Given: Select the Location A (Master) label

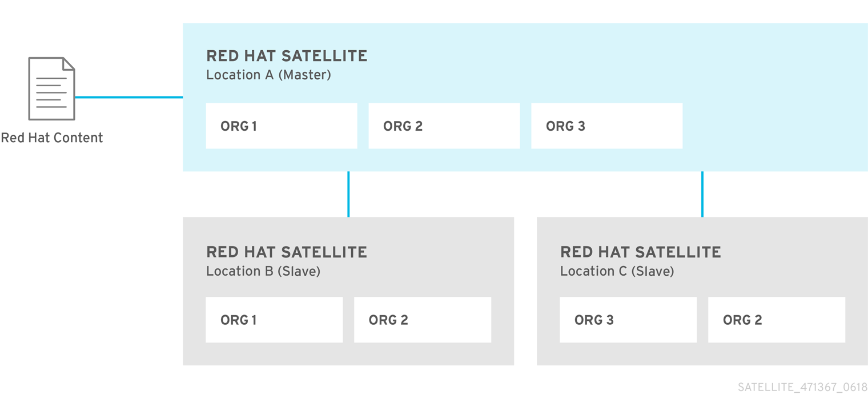Looking at the screenshot, I should point(268,75).
